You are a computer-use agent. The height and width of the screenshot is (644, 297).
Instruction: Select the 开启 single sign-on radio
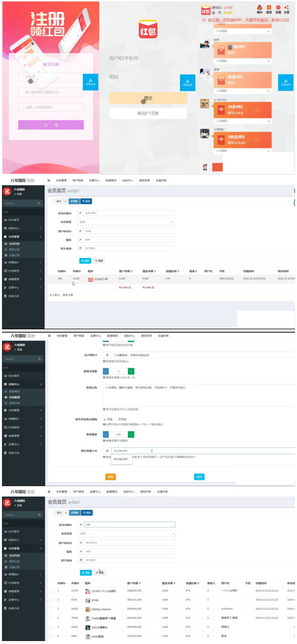pyautogui.click(x=105, y=419)
